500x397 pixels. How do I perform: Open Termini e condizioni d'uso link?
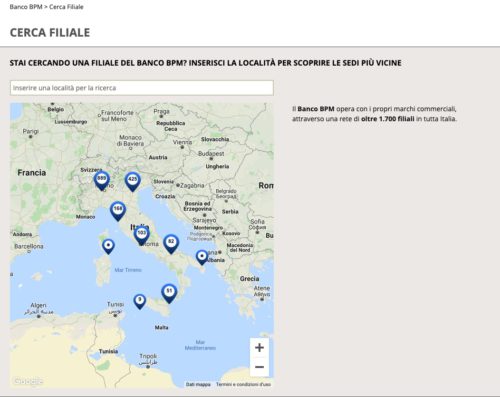tap(243, 384)
